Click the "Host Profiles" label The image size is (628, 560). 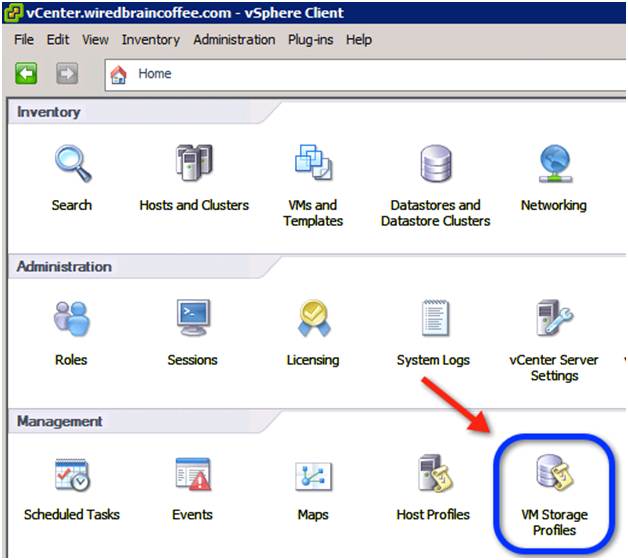click(x=433, y=514)
